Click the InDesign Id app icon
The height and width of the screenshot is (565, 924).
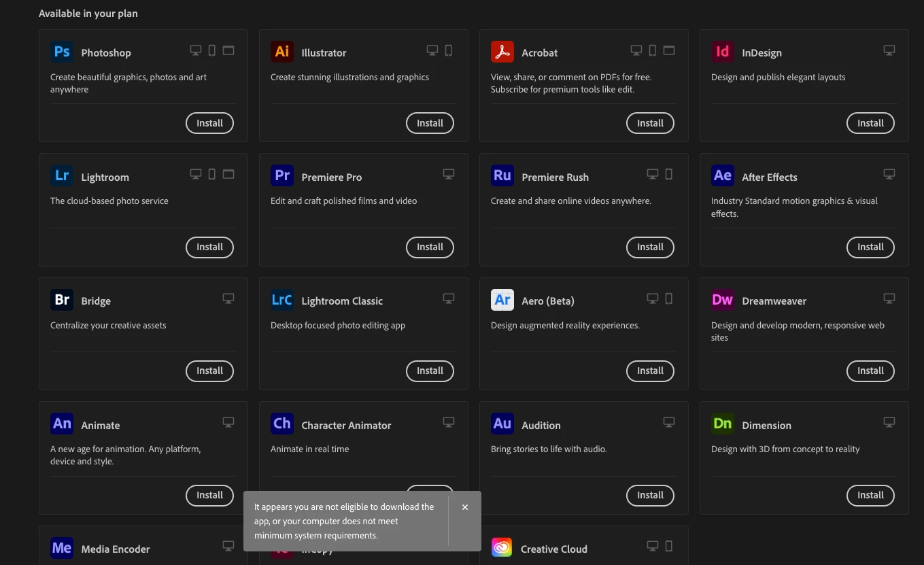click(x=723, y=52)
